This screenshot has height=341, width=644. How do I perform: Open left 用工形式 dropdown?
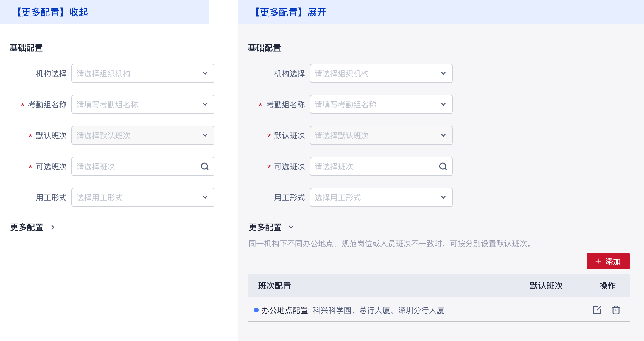point(143,197)
